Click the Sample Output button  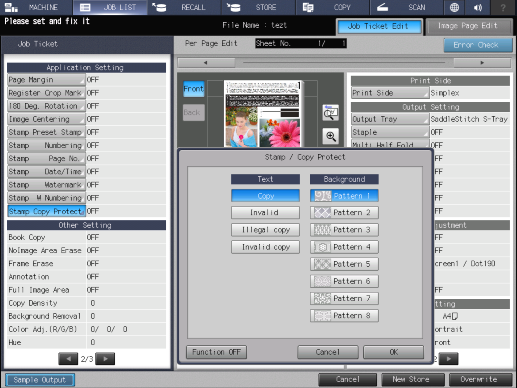pyautogui.click(x=40, y=380)
